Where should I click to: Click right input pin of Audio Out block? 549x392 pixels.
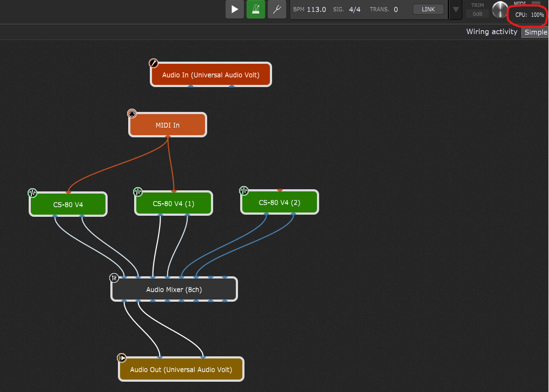pos(203,357)
